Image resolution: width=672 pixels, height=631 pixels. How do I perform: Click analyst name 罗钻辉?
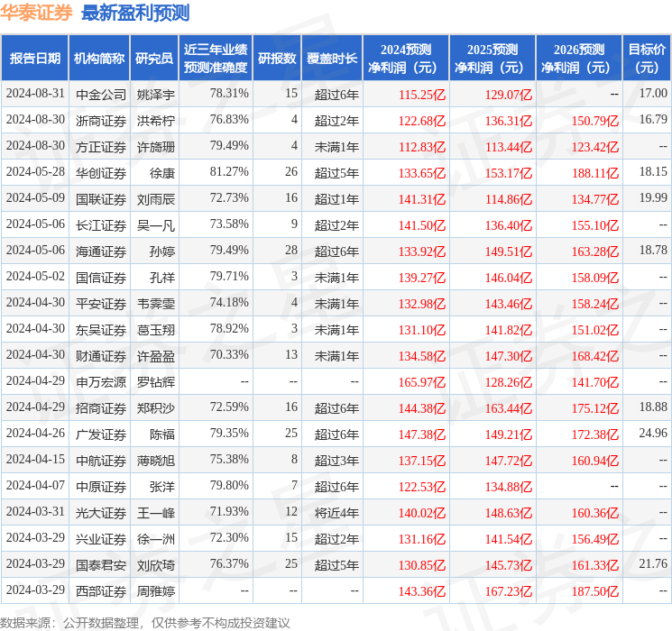tap(156, 382)
